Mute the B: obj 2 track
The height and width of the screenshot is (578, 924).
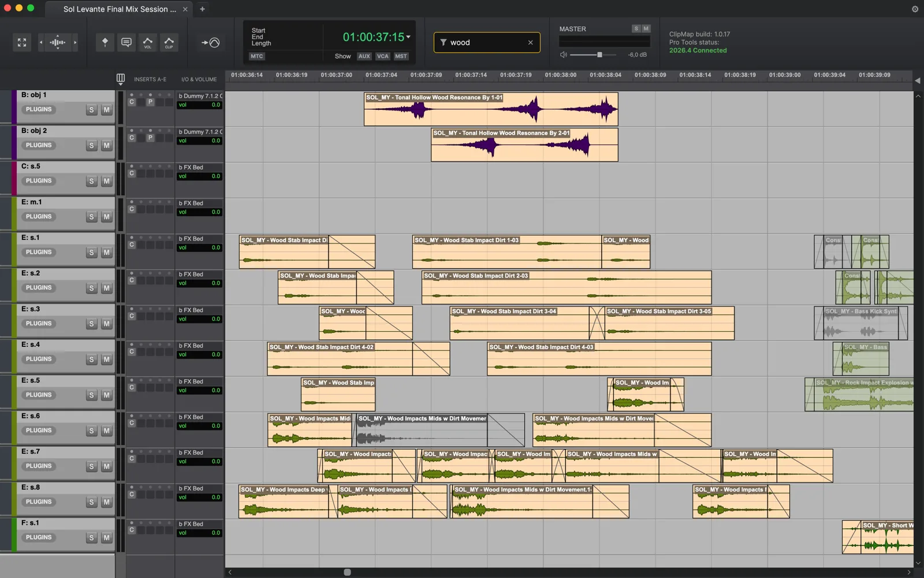tap(106, 146)
